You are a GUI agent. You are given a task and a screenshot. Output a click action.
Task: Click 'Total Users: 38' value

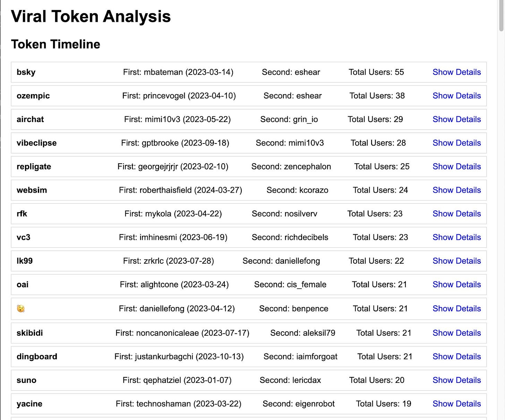(x=377, y=96)
